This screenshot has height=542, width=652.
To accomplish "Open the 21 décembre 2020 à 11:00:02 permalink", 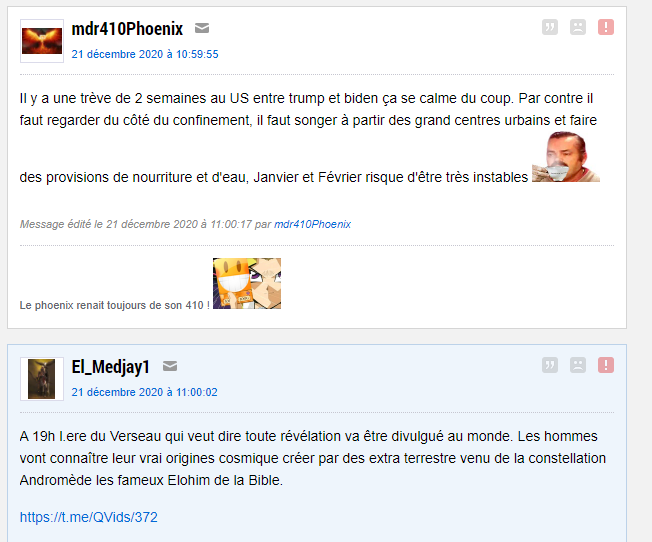I will [144, 392].
